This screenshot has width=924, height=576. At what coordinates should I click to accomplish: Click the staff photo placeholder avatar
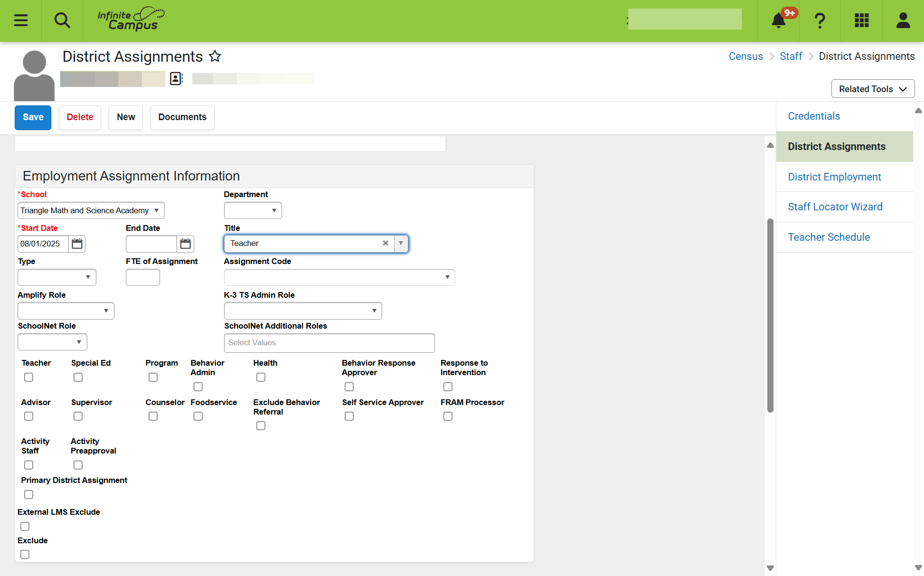click(x=34, y=76)
